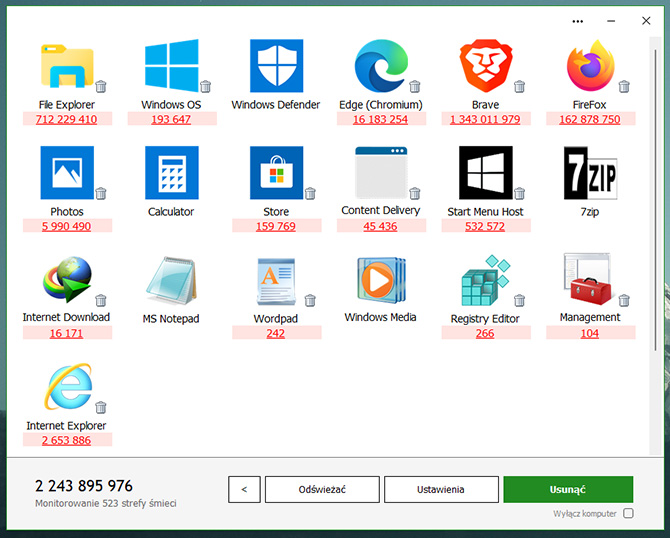Screen dimensions: 670x538
Task: Open Brave size link 1 343 011 979
Action: [485, 119]
